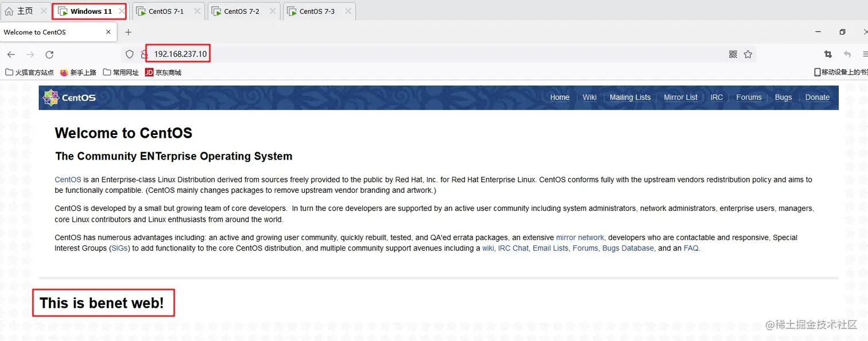The height and width of the screenshot is (341, 868).
Task: Bookmark this page with the star icon
Action: click(x=747, y=54)
